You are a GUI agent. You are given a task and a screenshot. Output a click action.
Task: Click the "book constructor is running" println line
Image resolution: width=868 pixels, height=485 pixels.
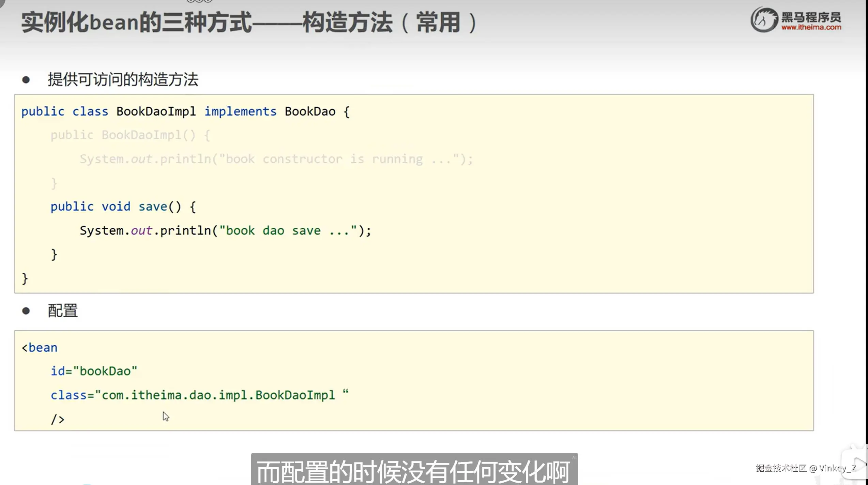[276, 159]
